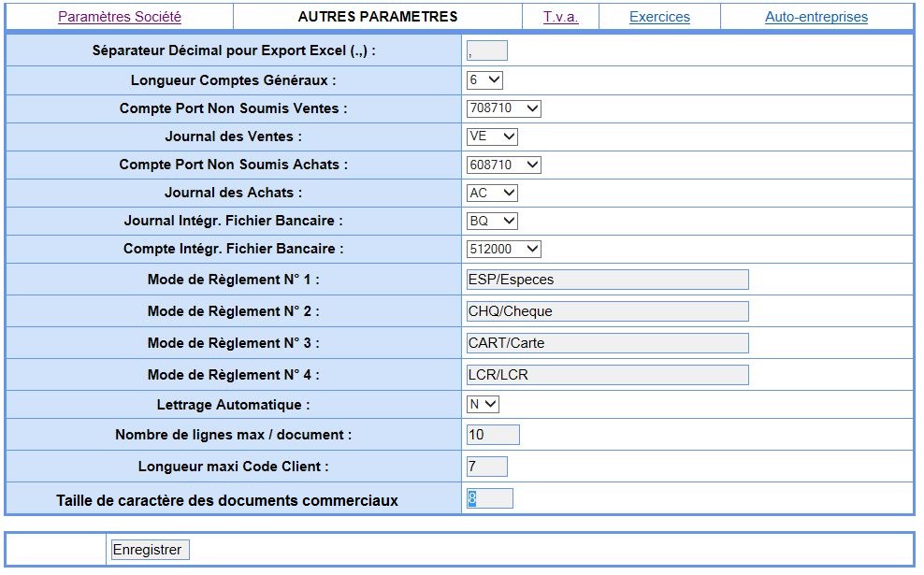Click the Mode de Règlement N° 3 field

click(607, 343)
